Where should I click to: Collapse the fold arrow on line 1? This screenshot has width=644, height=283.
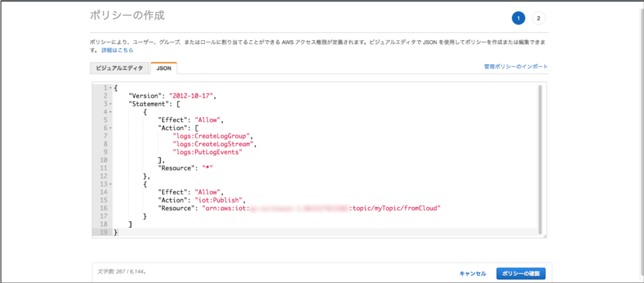(110, 87)
